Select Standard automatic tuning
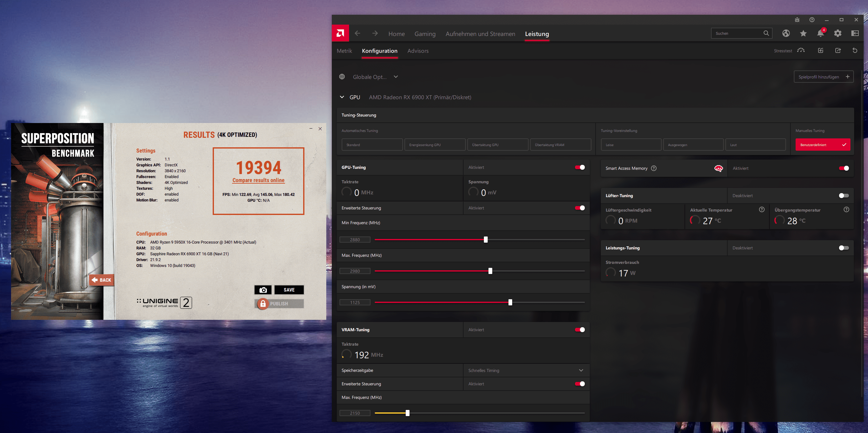The height and width of the screenshot is (433, 868). tap(372, 145)
